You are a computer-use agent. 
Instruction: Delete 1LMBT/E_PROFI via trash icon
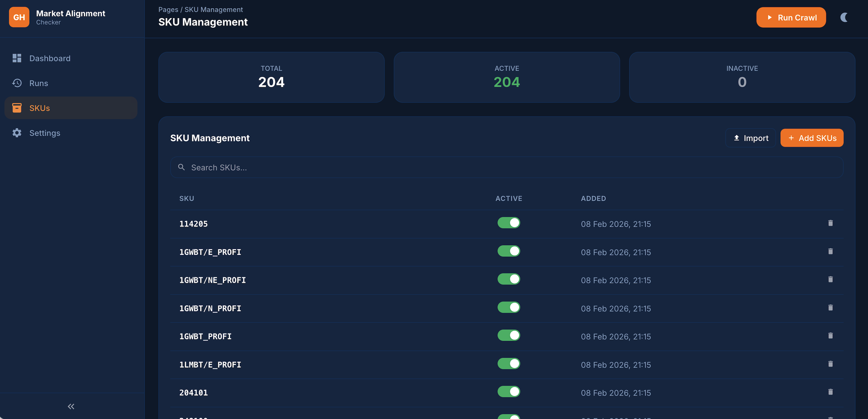pos(830,364)
